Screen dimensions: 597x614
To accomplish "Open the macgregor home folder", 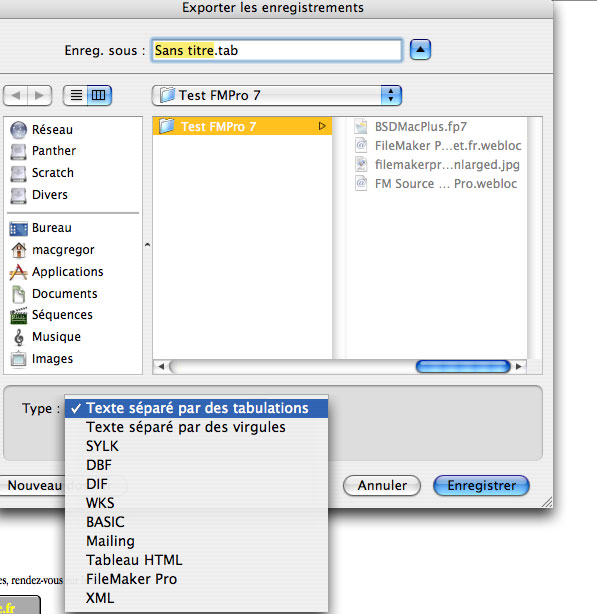I will pos(52,250).
